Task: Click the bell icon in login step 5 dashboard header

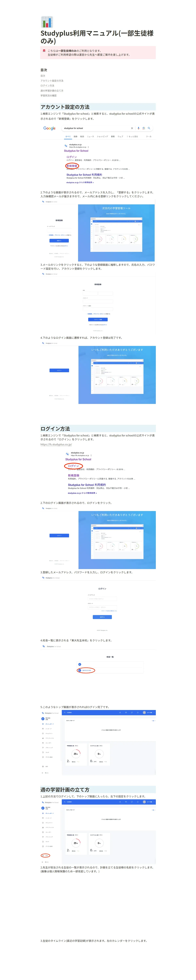Action: [137, 713]
